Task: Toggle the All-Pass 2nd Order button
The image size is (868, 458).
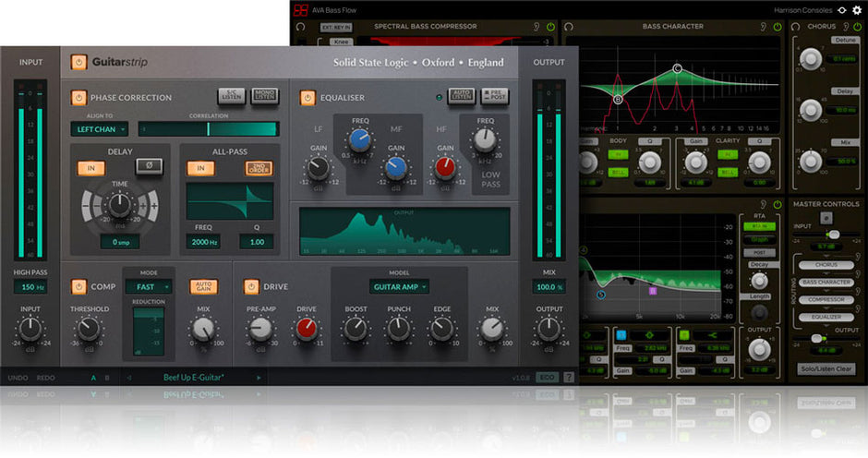Action: coord(259,168)
